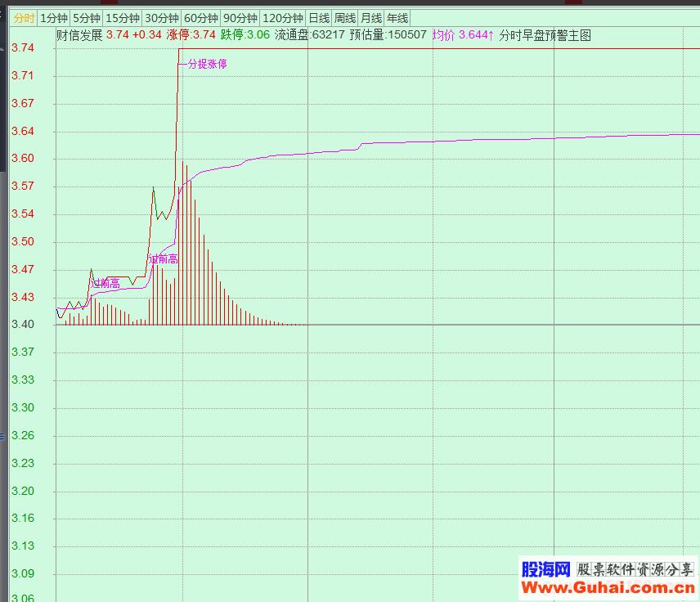Switch to the 90分钟 tab

pyautogui.click(x=240, y=18)
